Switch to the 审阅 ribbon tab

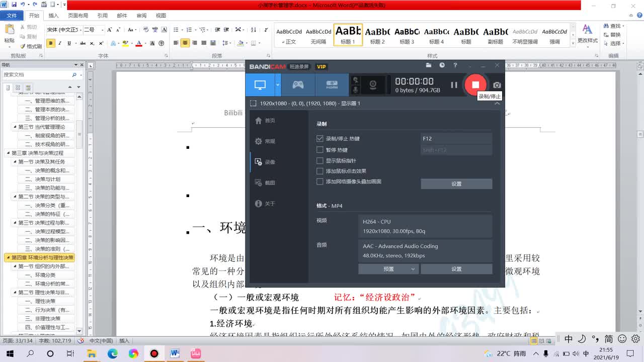[141, 16]
